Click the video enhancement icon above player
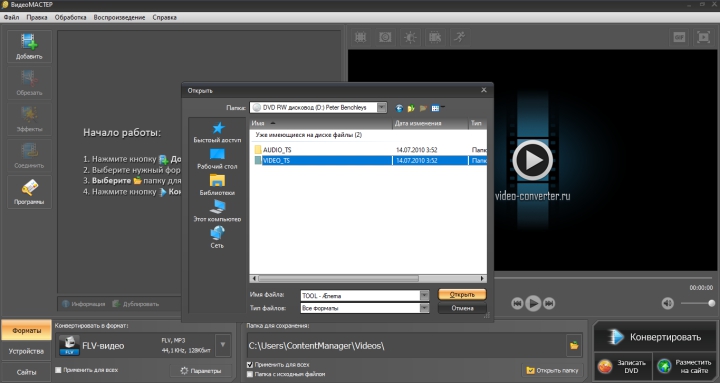Screen dimensions: 720x383 coord(434,37)
